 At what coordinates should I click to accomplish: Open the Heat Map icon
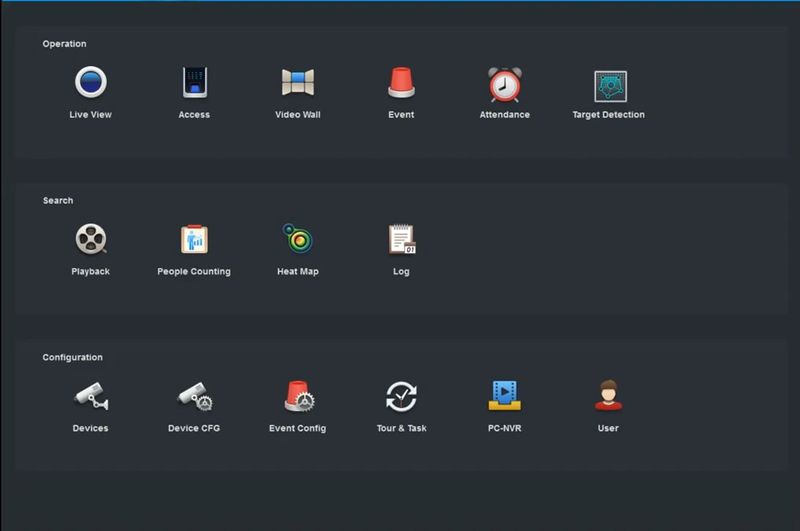tap(298, 239)
